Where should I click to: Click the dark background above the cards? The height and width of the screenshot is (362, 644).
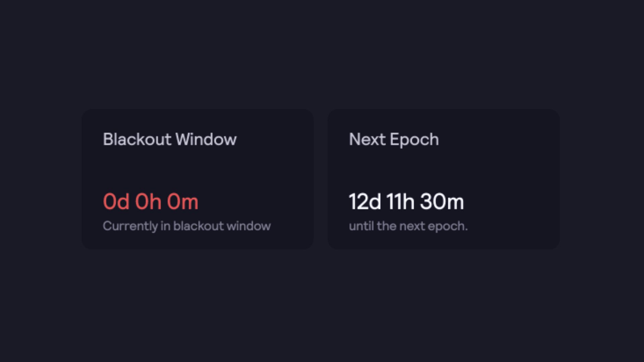322,54
